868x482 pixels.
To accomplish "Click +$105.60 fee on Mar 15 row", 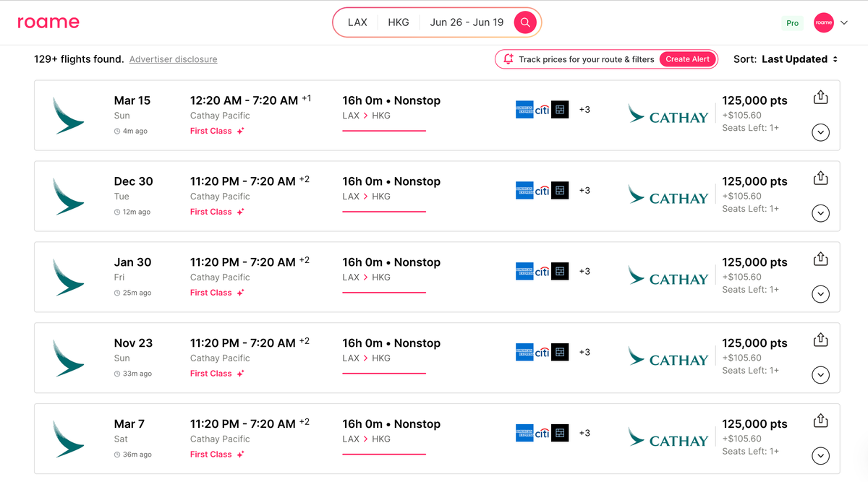I will click(x=741, y=115).
